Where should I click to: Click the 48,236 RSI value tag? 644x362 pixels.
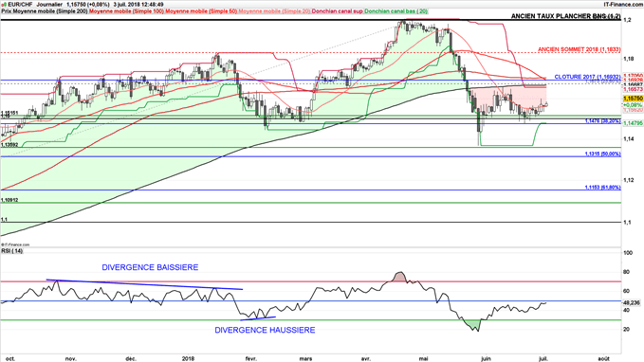coord(632,303)
